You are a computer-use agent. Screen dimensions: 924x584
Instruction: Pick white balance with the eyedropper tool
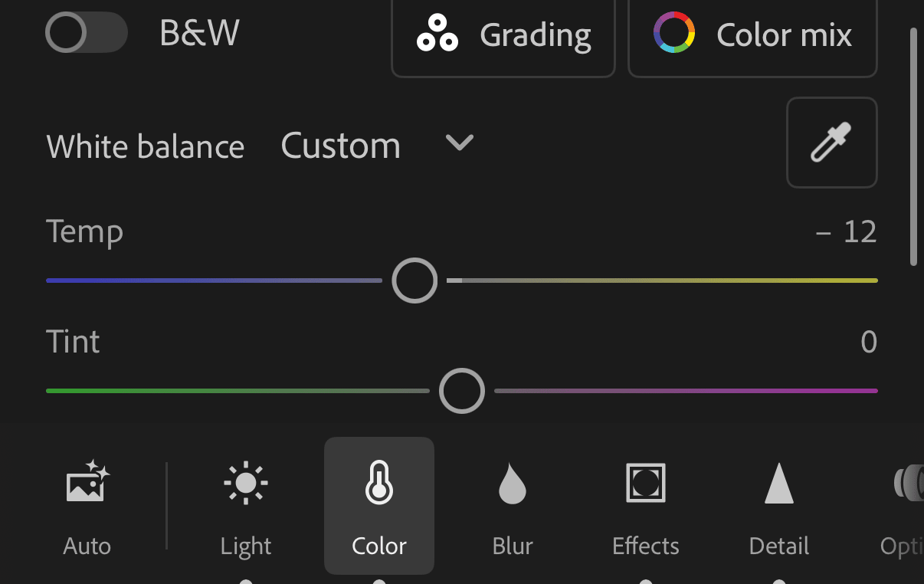pyautogui.click(x=831, y=143)
